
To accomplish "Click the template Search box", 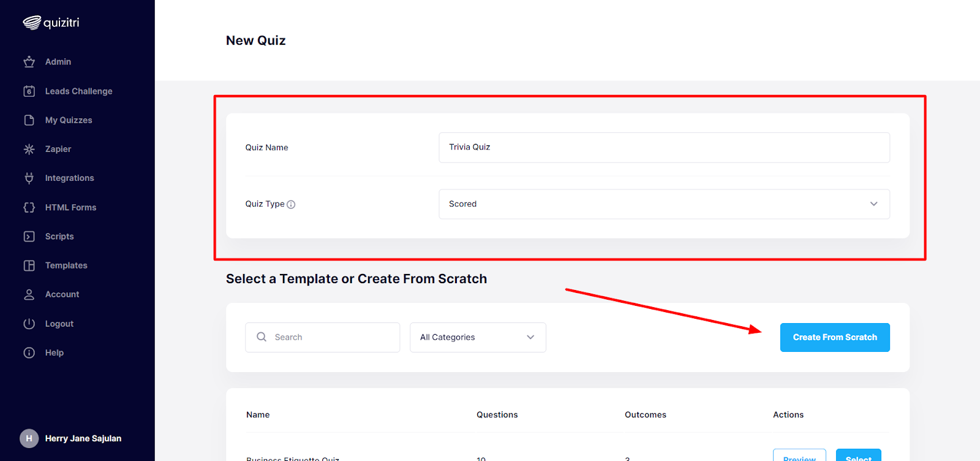I will click(323, 337).
